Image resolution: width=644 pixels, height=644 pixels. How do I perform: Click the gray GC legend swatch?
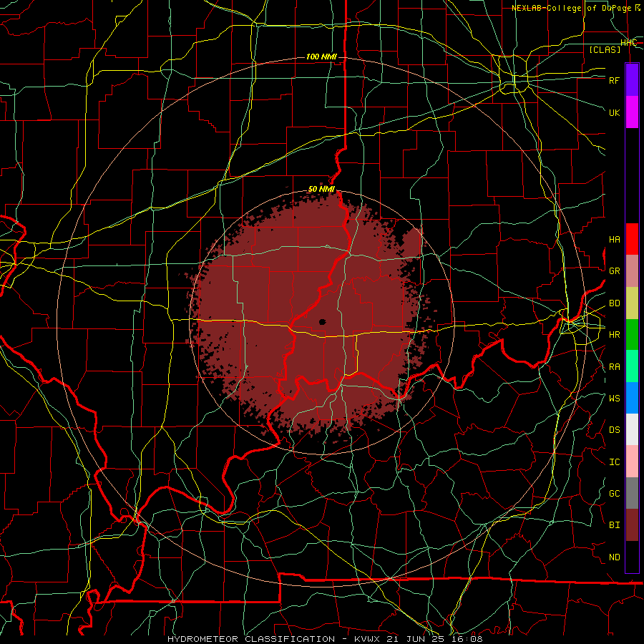point(632,493)
